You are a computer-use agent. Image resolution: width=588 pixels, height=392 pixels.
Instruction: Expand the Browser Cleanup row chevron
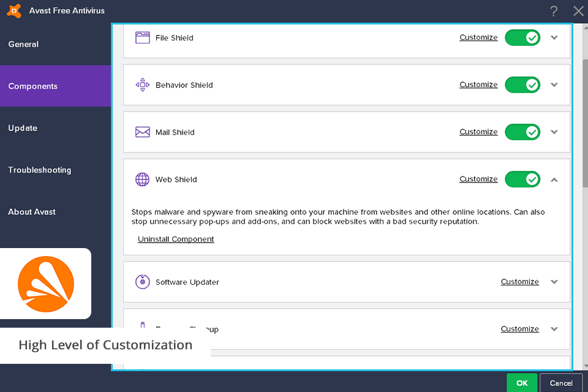pos(554,329)
